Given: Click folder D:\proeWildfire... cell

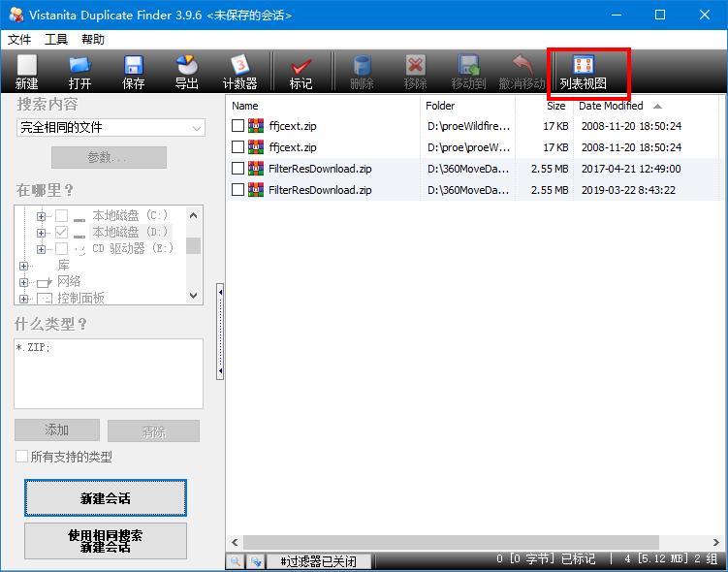Looking at the screenshot, I should [468, 126].
